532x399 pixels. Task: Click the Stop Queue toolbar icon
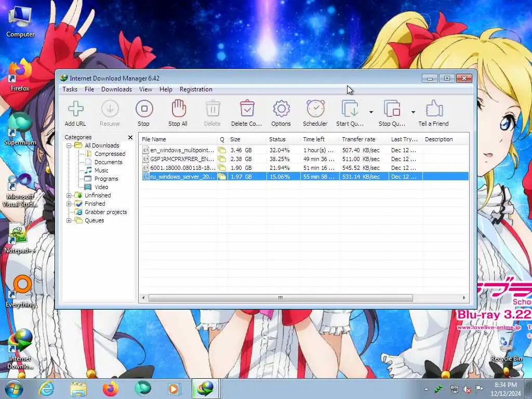click(392, 109)
